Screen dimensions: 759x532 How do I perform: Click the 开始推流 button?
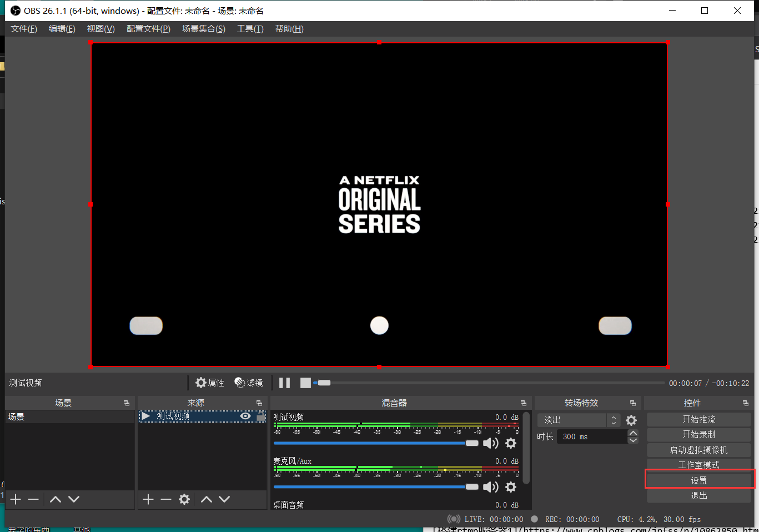(698, 419)
